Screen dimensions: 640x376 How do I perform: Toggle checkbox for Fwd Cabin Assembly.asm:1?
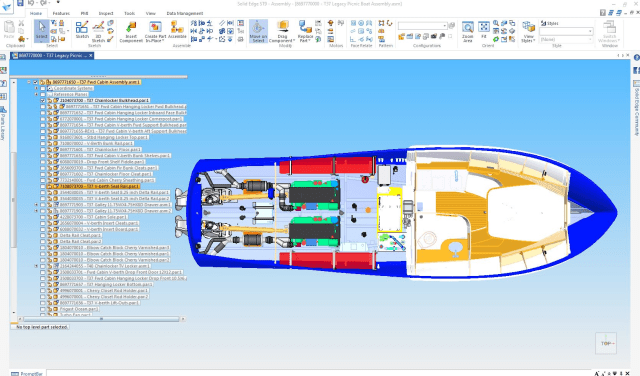pos(36,82)
